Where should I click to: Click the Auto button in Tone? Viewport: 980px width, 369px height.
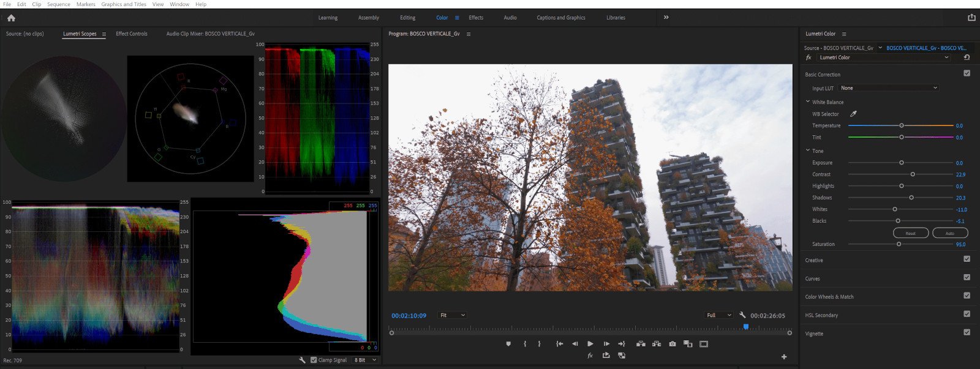[x=950, y=233]
